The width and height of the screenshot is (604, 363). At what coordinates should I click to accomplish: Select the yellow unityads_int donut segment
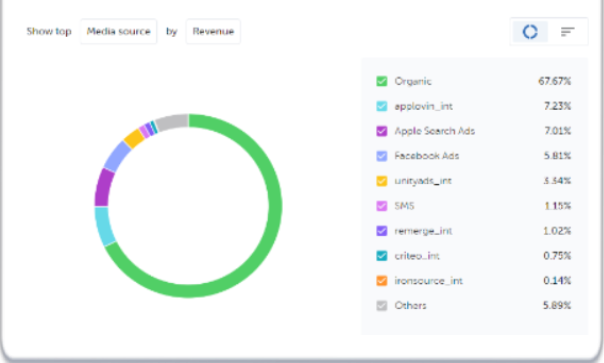click(x=134, y=139)
